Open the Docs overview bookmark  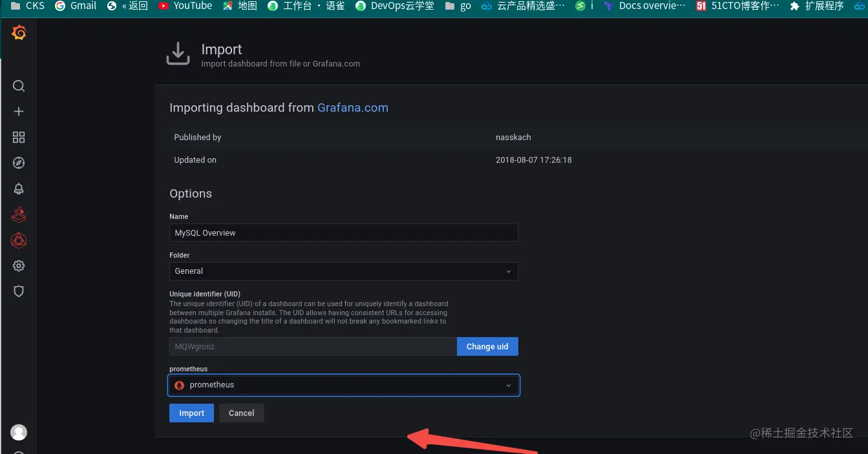click(x=644, y=6)
